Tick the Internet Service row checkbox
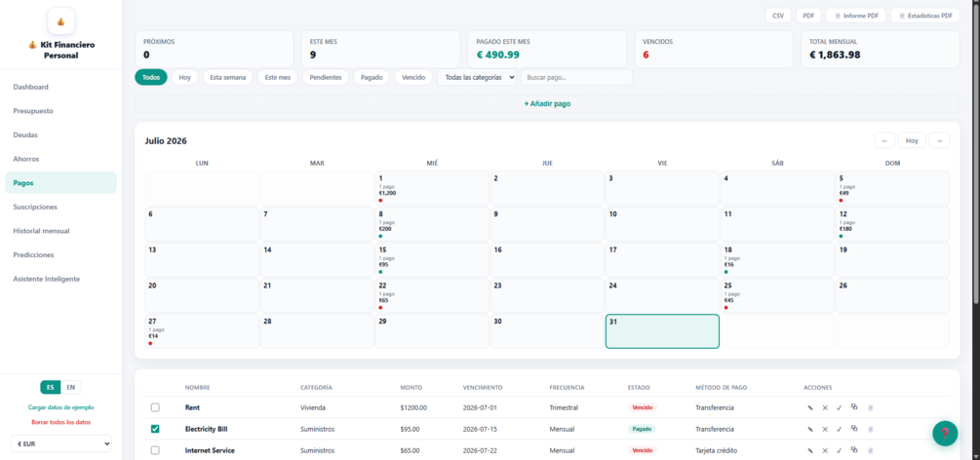The width and height of the screenshot is (980, 460). pos(155,450)
